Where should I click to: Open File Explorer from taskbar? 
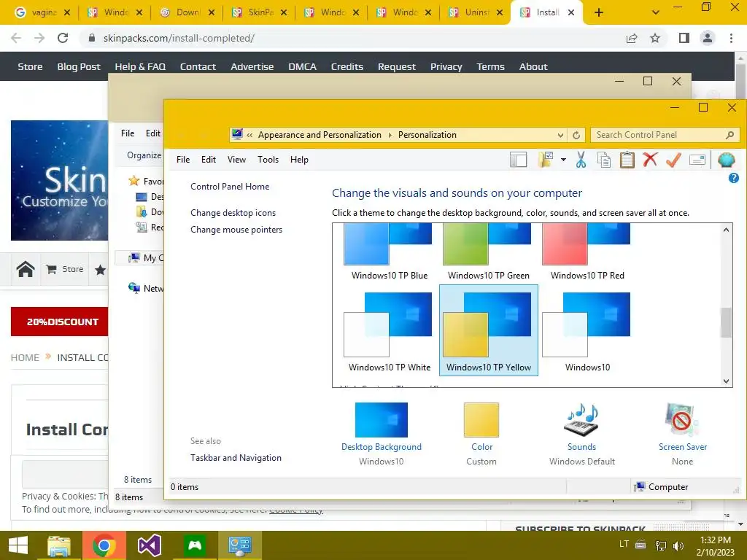(58, 545)
